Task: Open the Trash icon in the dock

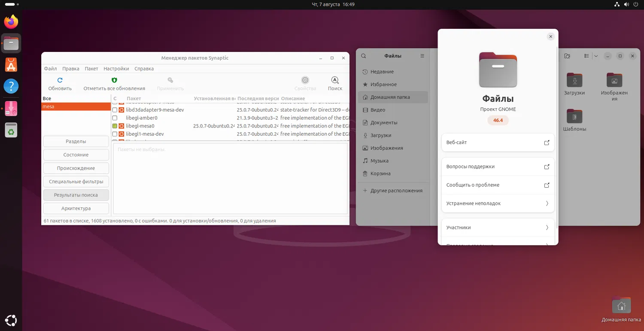Action: pos(11,130)
